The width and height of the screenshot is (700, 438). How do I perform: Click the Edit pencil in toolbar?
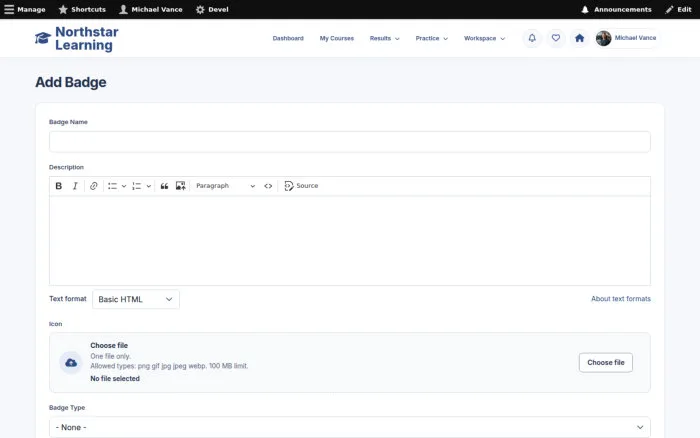click(678, 9)
